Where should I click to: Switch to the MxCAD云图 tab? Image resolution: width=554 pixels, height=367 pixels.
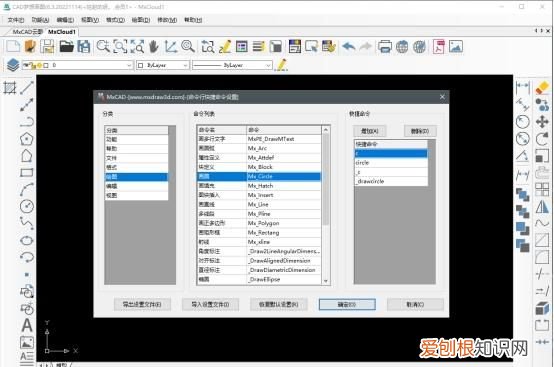(27, 32)
